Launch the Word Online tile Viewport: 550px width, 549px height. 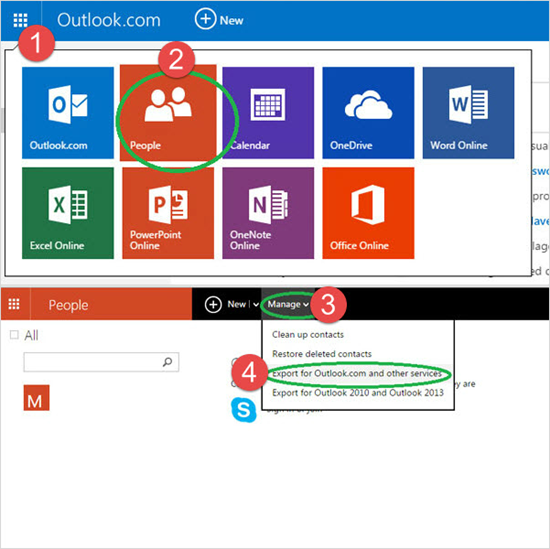point(468,113)
